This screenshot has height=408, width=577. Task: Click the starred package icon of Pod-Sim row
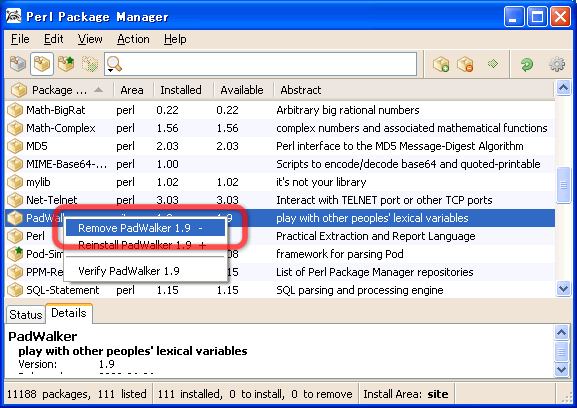click(x=15, y=254)
